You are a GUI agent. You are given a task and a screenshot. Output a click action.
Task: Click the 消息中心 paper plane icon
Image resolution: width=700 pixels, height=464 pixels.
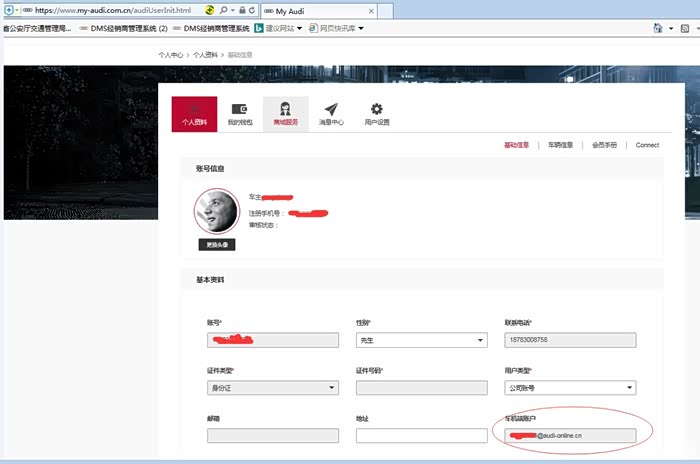pyautogui.click(x=331, y=114)
